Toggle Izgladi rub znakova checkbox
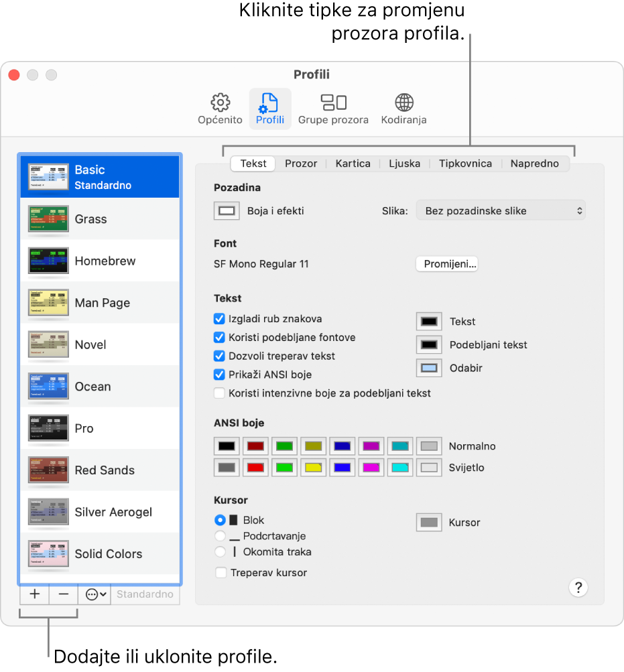 click(x=219, y=318)
